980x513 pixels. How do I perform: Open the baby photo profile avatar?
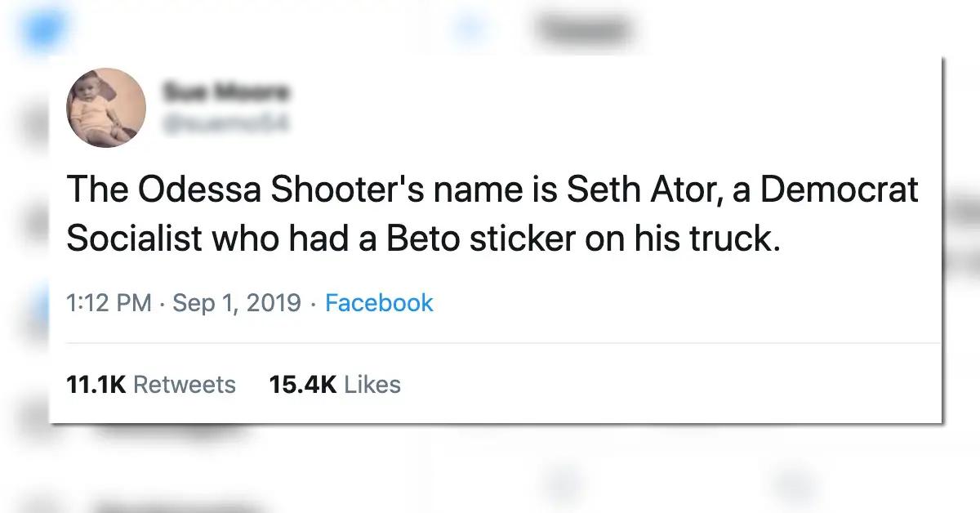[x=106, y=108]
